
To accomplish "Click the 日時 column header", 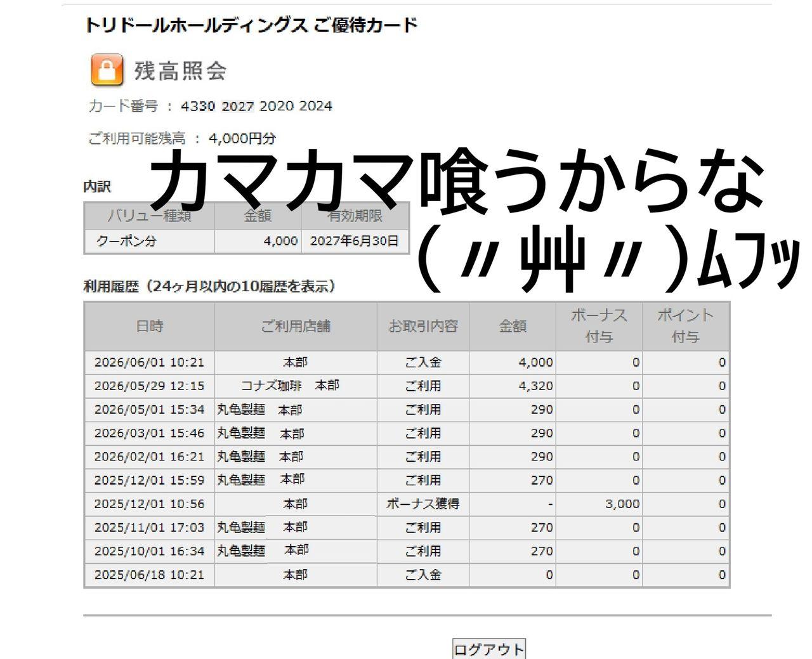I will click(x=150, y=326).
